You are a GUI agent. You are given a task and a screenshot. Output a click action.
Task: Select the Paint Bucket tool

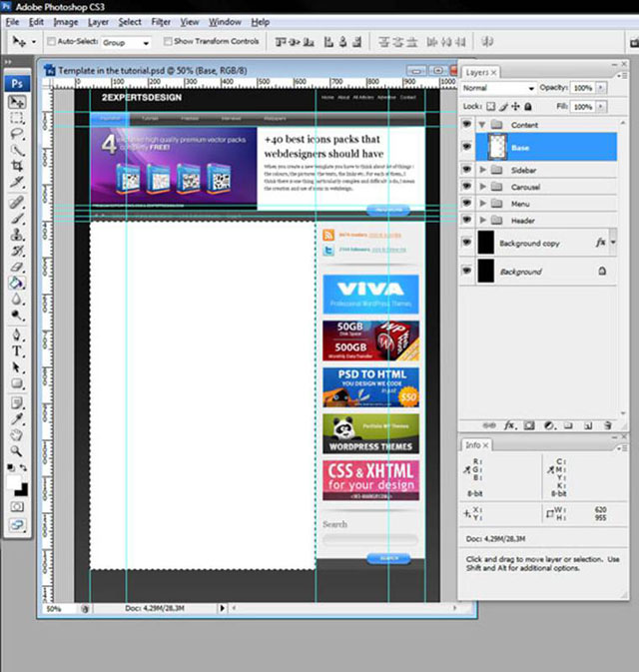point(17,283)
